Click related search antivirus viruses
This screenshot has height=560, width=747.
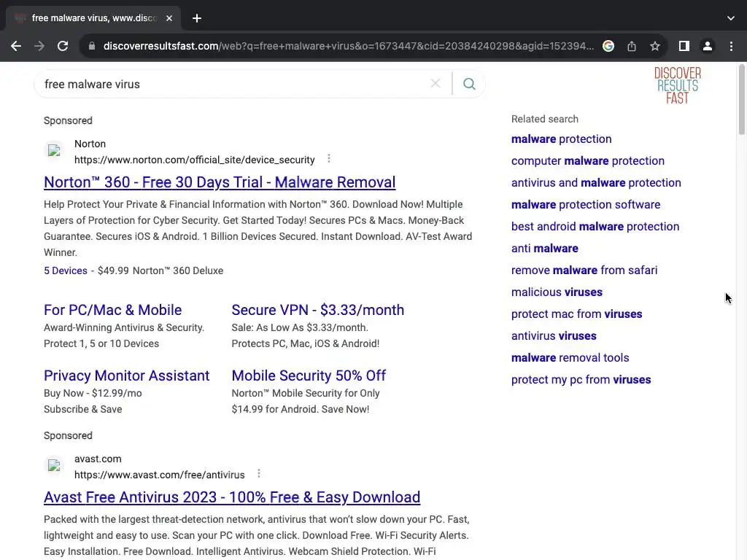coord(554,336)
